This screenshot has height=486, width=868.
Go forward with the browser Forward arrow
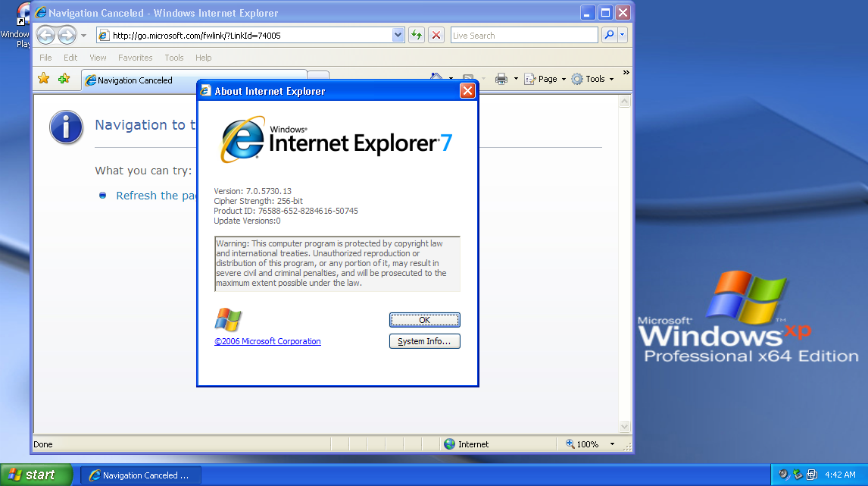(x=67, y=36)
